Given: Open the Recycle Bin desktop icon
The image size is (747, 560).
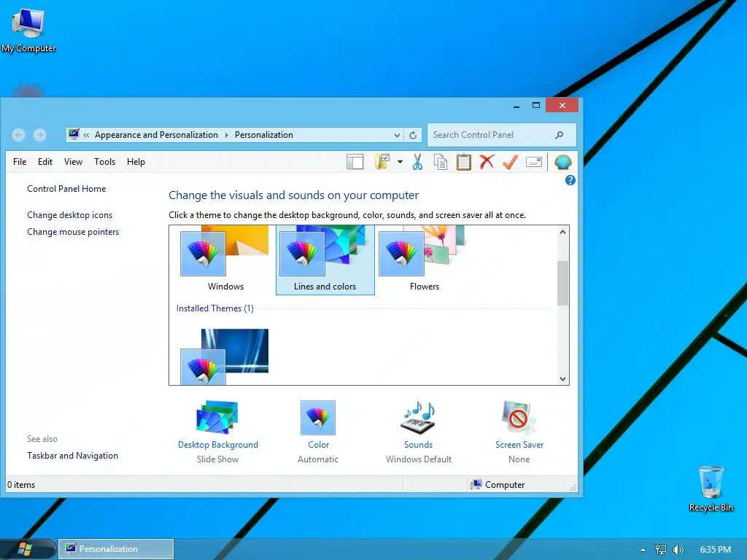Looking at the screenshot, I should click(711, 489).
